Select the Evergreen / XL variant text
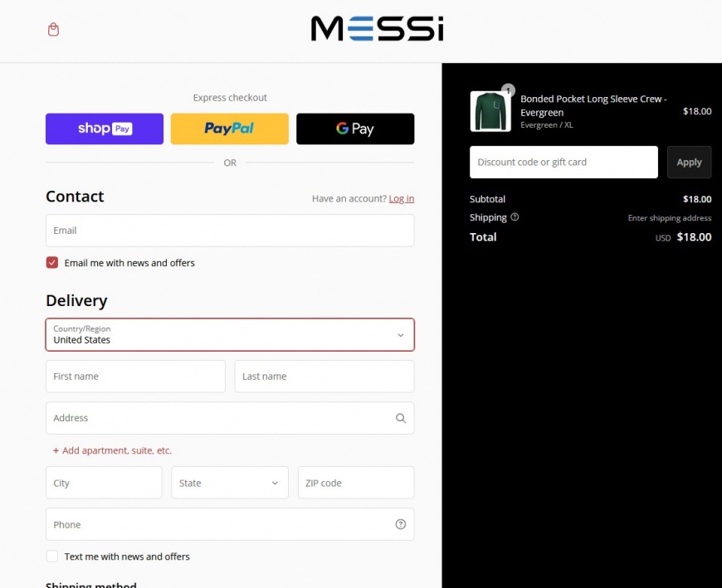This screenshot has width=722, height=588. (x=547, y=125)
